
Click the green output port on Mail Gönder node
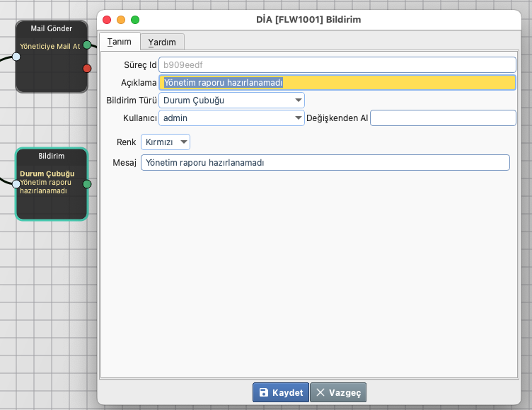click(x=87, y=45)
